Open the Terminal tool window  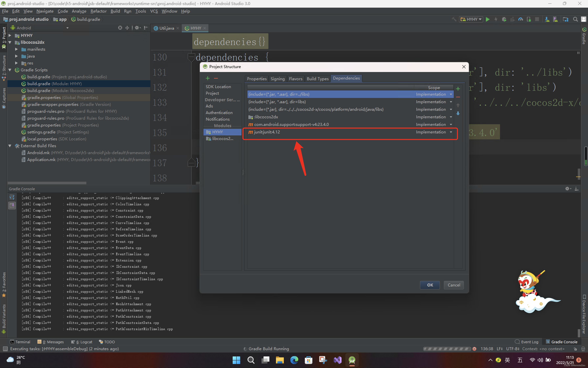coord(20,342)
